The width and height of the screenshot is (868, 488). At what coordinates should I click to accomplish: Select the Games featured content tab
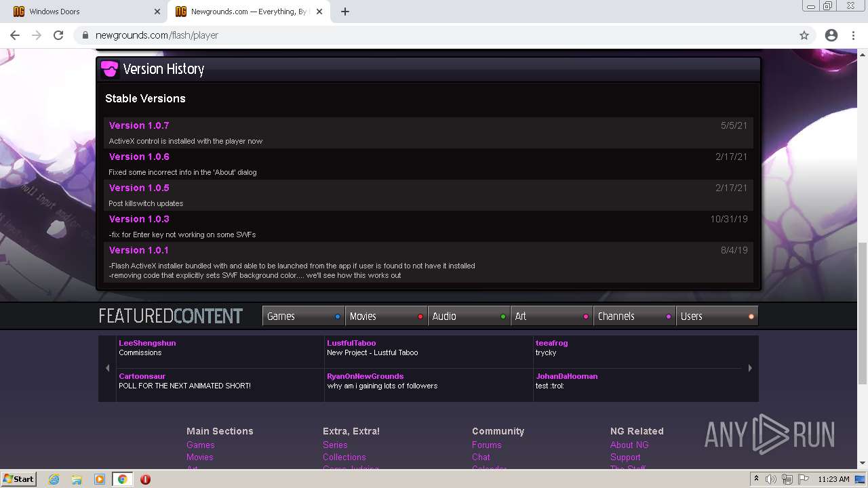[304, 316]
